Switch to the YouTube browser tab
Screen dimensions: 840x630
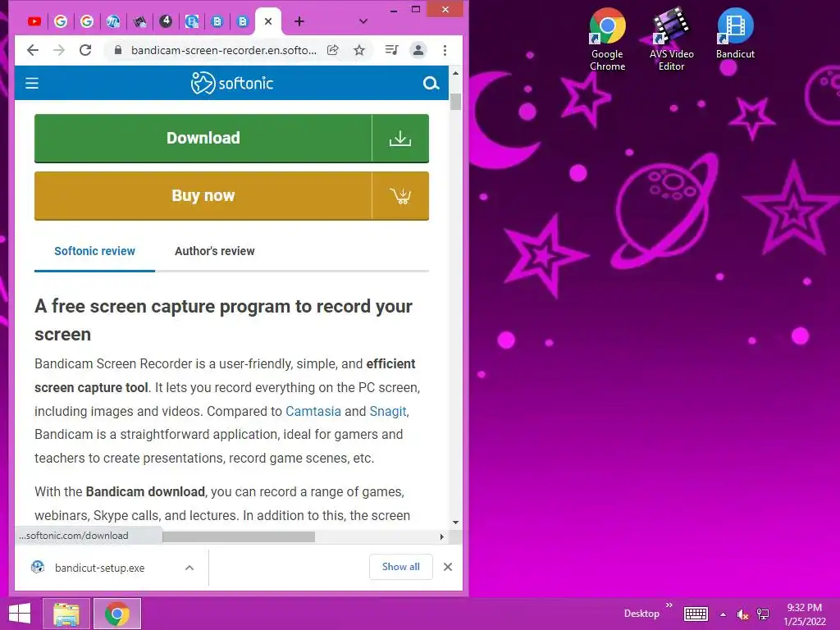[x=34, y=21]
